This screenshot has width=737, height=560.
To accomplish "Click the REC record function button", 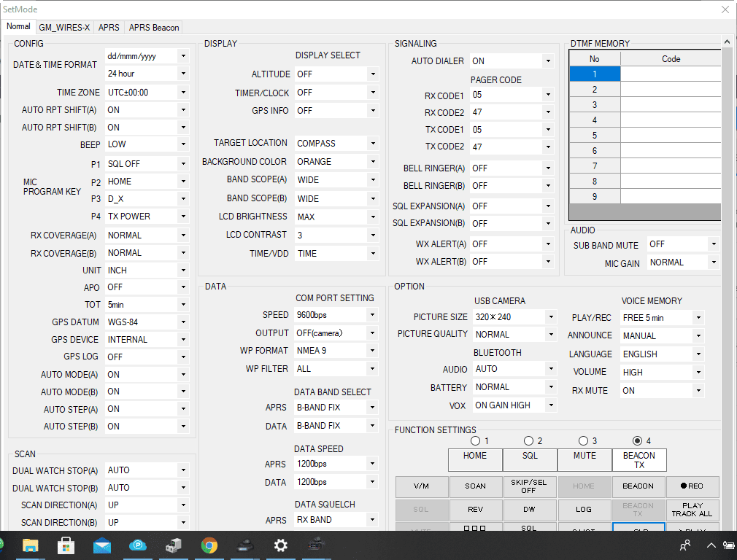I will [x=692, y=486].
